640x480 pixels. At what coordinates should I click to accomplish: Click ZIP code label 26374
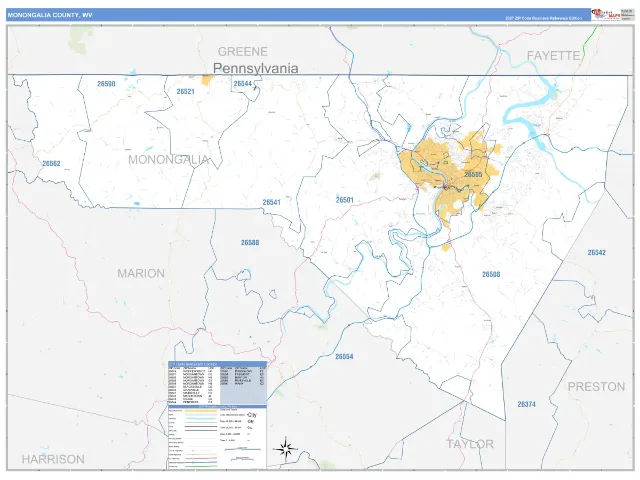click(x=527, y=404)
